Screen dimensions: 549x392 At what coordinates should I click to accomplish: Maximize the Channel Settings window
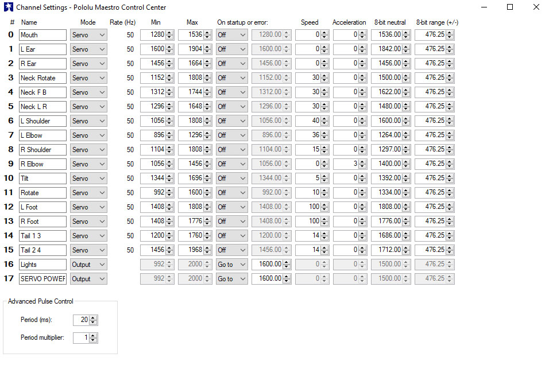point(510,7)
